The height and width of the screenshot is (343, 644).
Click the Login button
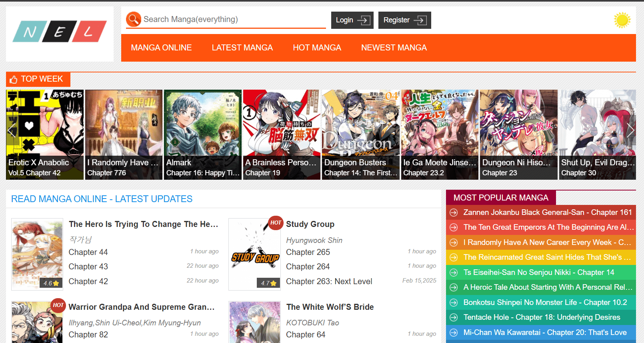click(352, 20)
